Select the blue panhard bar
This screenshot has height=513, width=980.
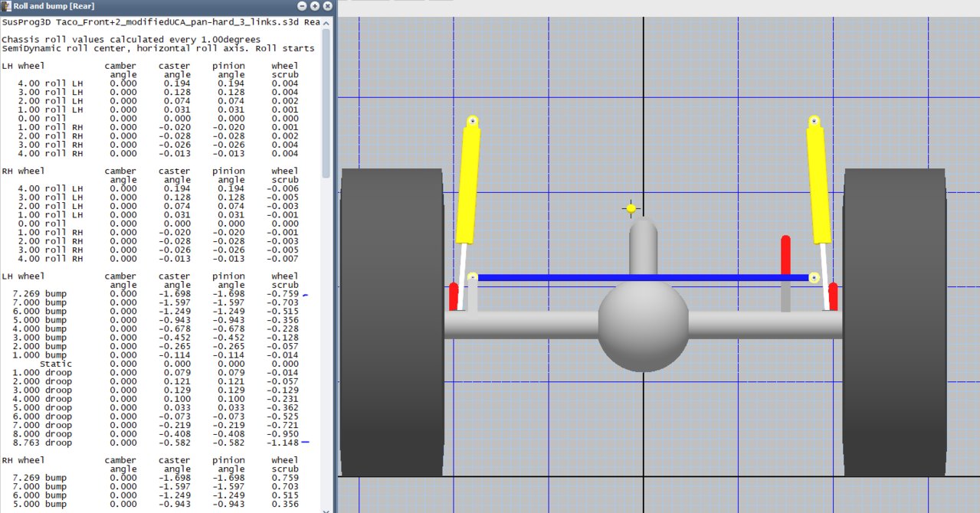[644, 278]
